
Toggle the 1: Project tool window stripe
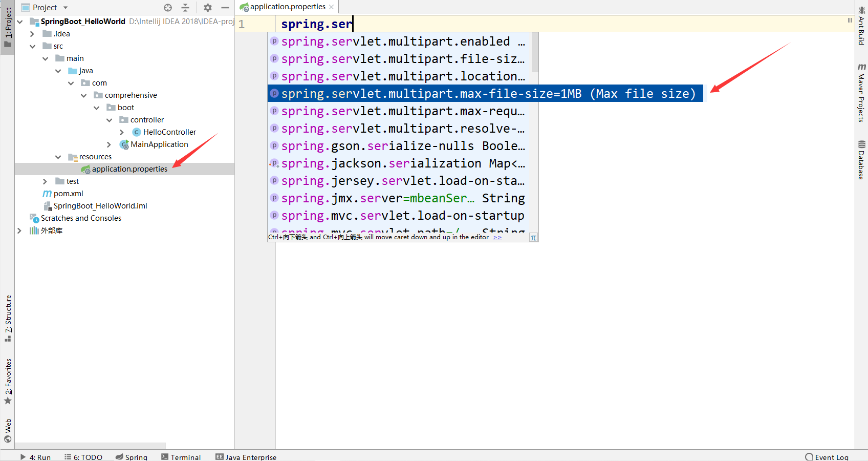(8, 27)
